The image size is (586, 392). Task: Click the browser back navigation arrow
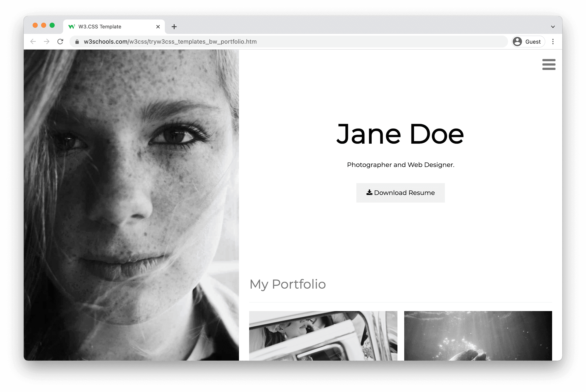[x=33, y=41]
